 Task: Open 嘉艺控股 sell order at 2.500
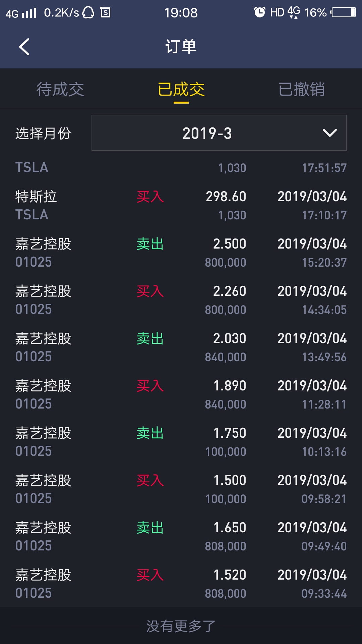coord(181,253)
